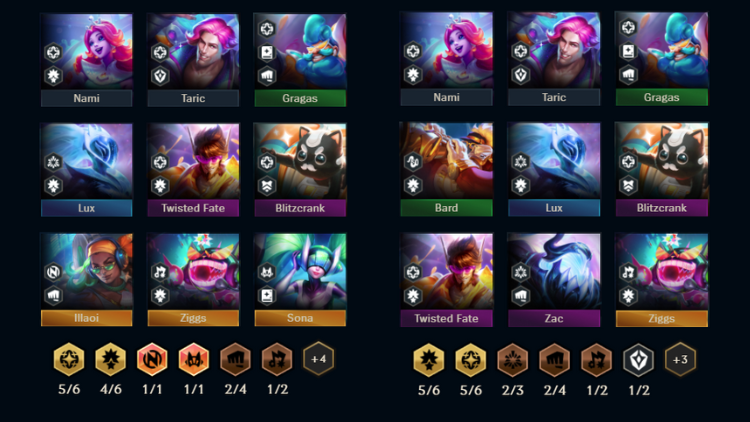Click the gold Sona name label
Image resolution: width=750 pixels, height=422 pixels.
(300, 318)
